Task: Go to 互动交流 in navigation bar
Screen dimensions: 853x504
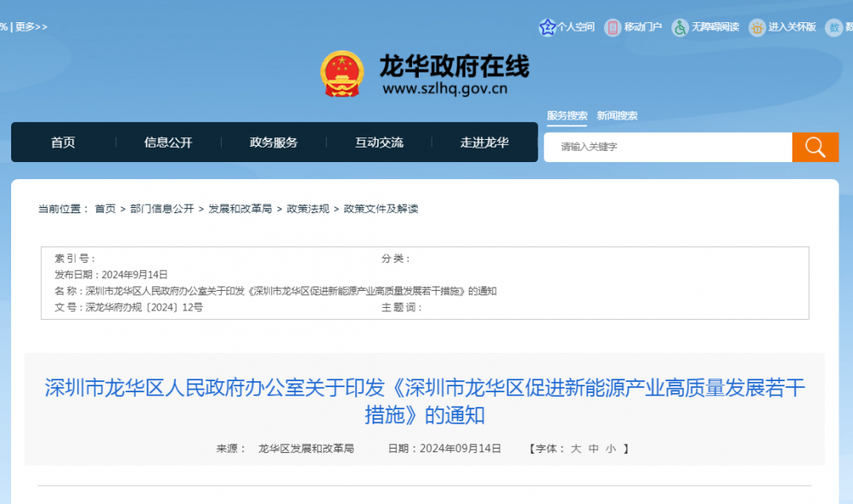Action: coord(379,142)
